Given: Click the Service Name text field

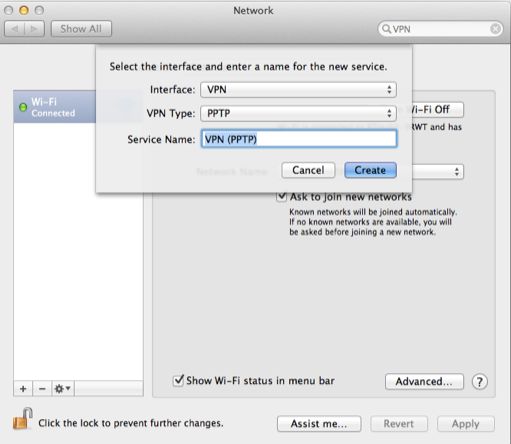Looking at the screenshot, I should pyautogui.click(x=299, y=139).
